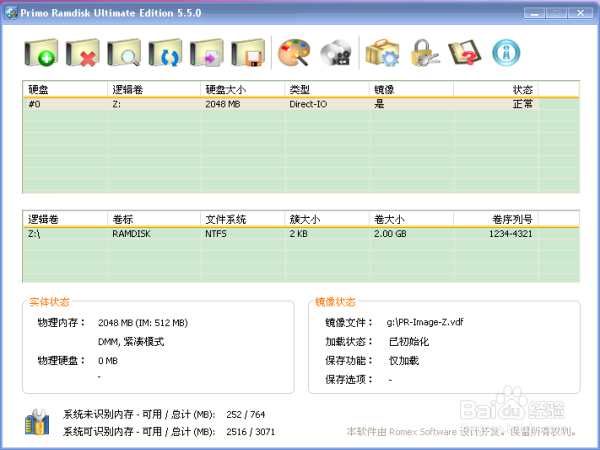Click the load image file disk icon
600x450 pixels.
pyautogui.click(x=207, y=53)
